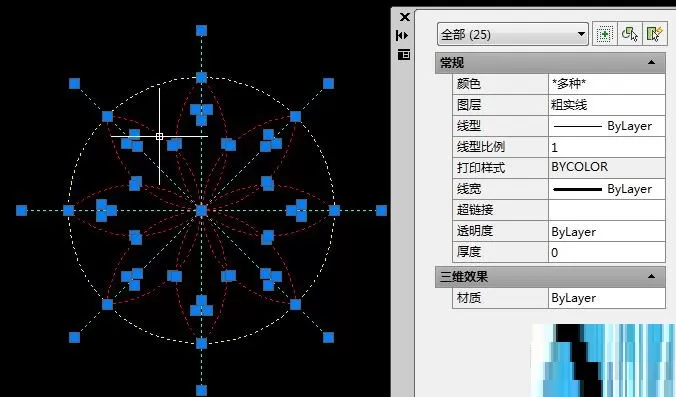This screenshot has height=397, width=676.
Task: Open the 线宽 ByLayer dropdown
Action: [x=607, y=189]
